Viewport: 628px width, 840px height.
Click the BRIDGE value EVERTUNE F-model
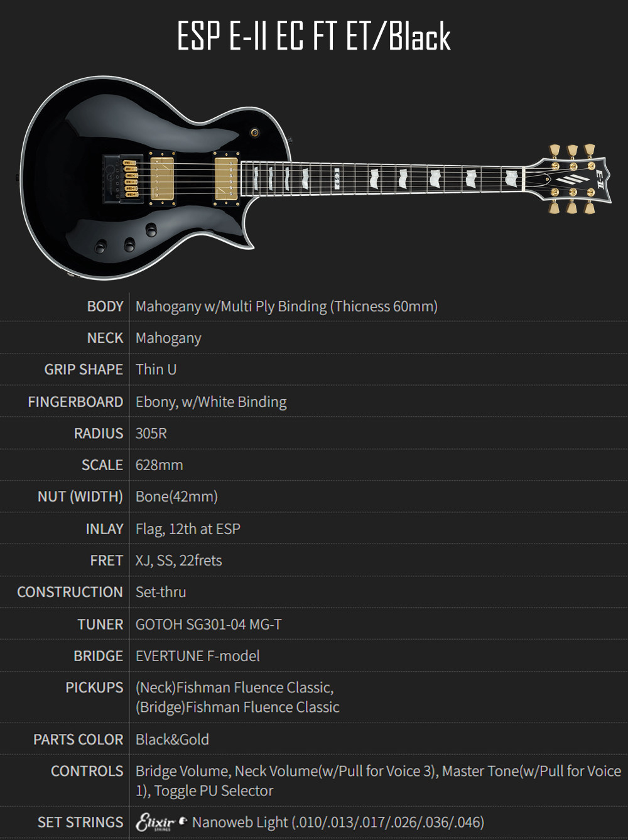tap(198, 656)
